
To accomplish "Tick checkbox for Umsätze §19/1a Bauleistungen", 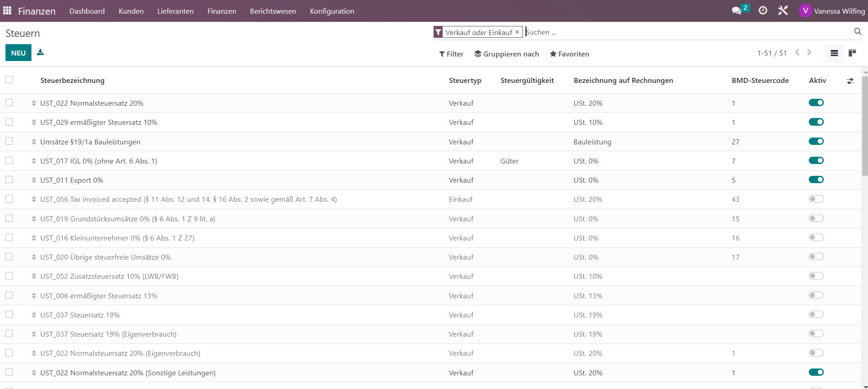I will pyautogui.click(x=9, y=141).
